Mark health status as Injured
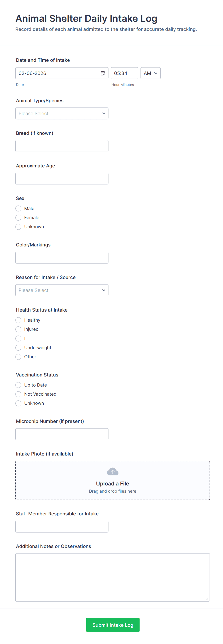 point(18,329)
